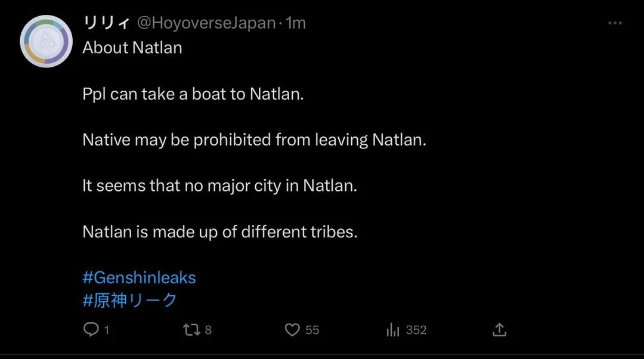Click the "About Natlan" heading text

[x=132, y=48]
